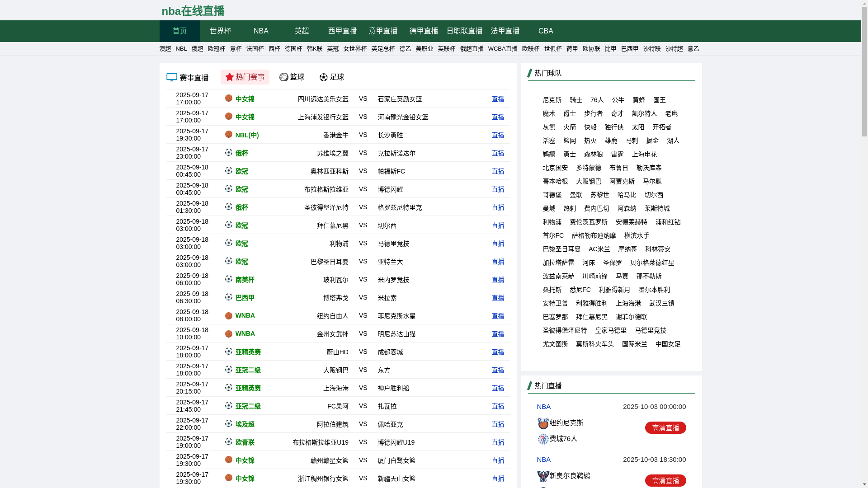Screen dimensions: 868x488
Task: Open the 国际米兰 team link
Action: coord(634,344)
